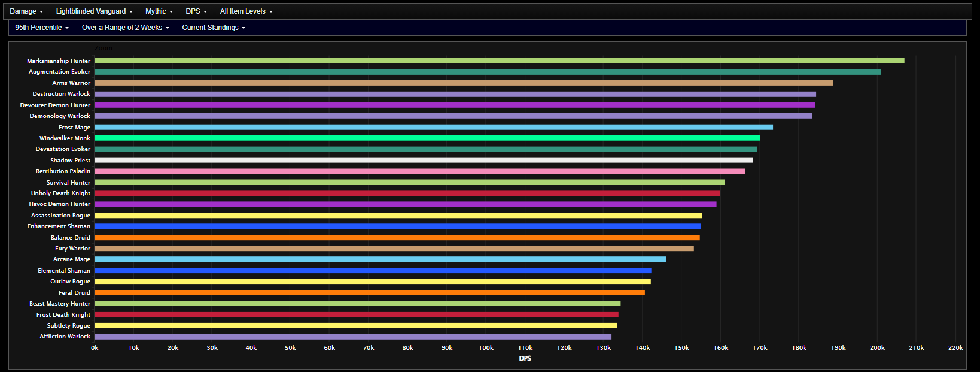Click the Windwalker Monk green bar
The width and height of the screenshot is (980, 372).
coord(427,138)
